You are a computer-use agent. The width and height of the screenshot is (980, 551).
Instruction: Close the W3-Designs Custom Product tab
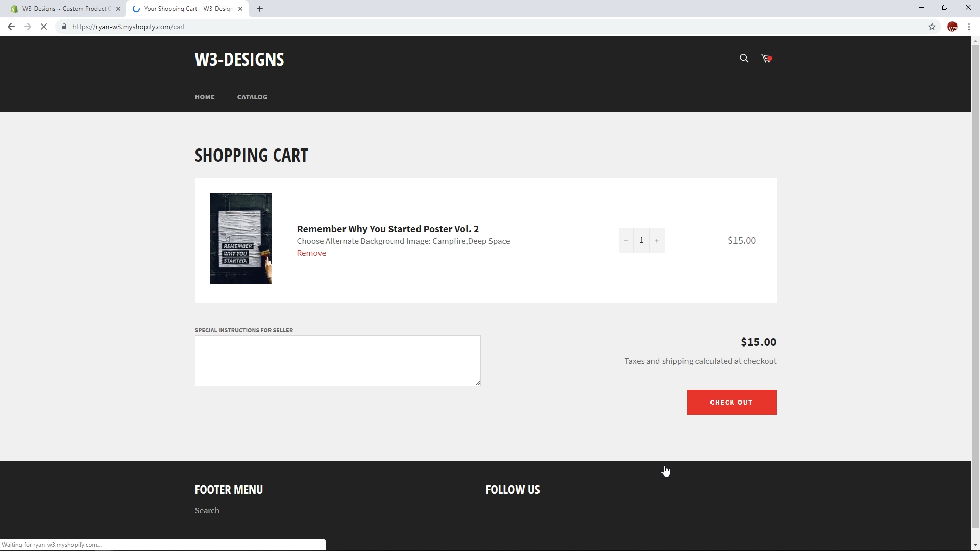pos(118,9)
